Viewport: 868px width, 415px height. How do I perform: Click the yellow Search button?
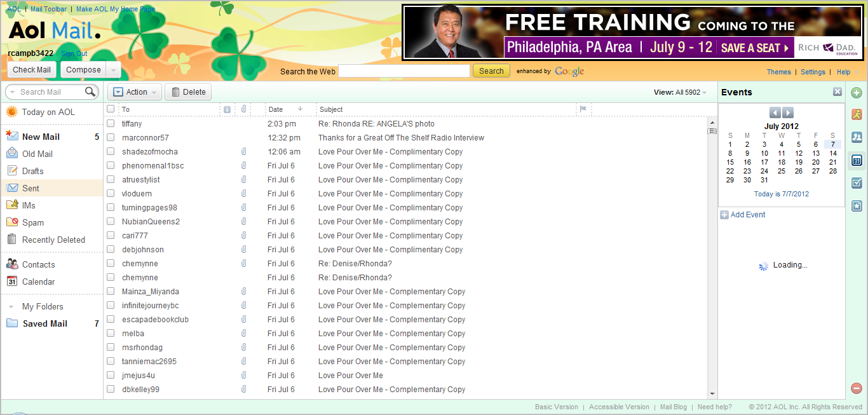(x=491, y=71)
